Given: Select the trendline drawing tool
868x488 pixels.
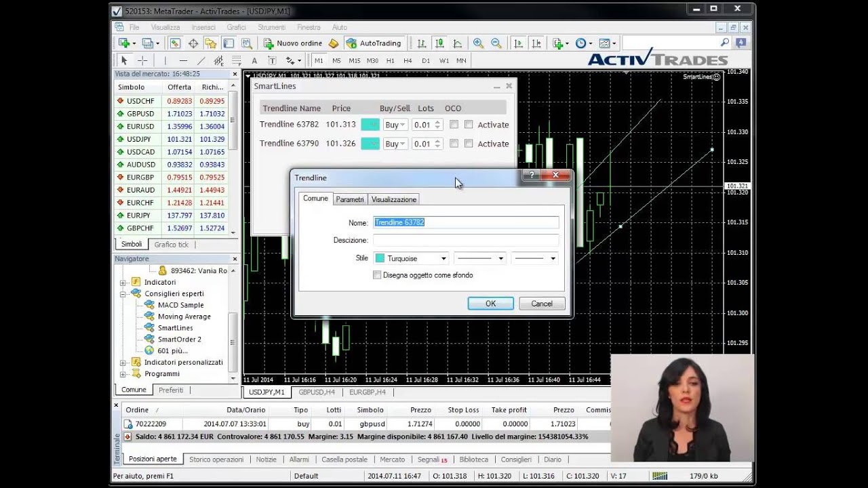Looking at the screenshot, I should point(201,60).
